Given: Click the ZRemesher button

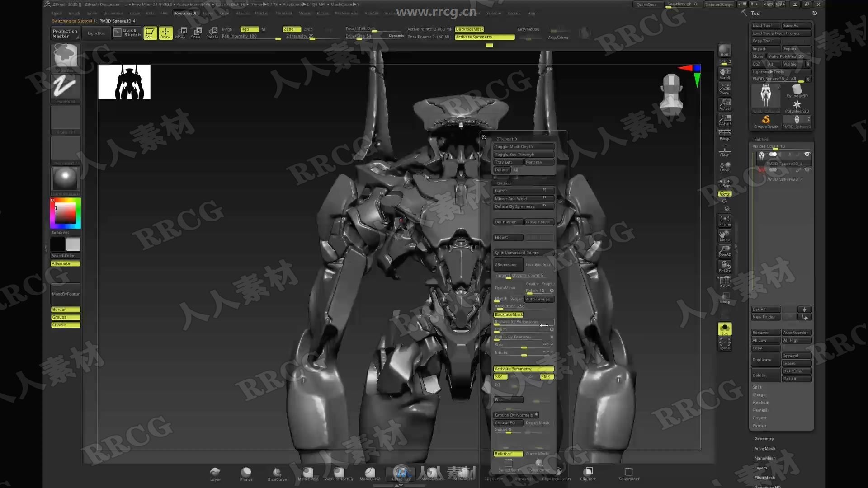Looking at the screenshot, I should coord(508,264).
